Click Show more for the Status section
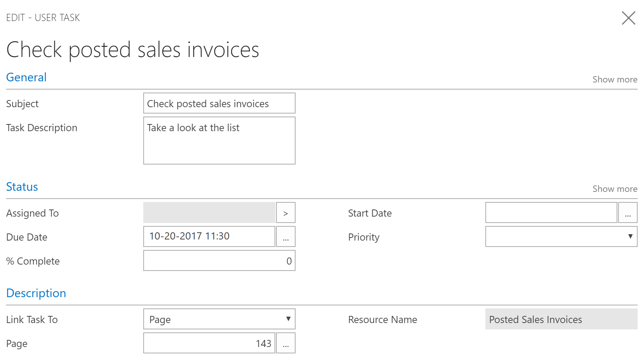 click(615, 188)
